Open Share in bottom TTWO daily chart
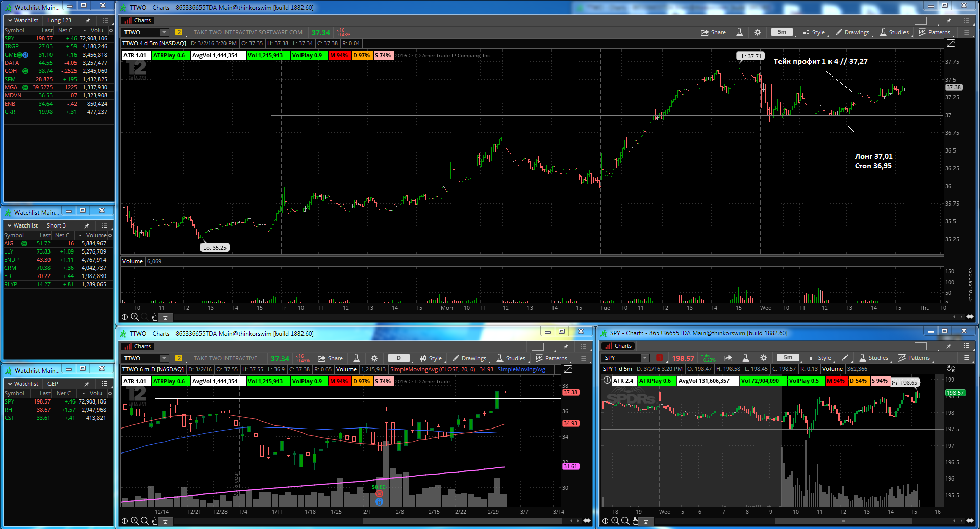Viewport: 980px width, 529px height. pyautogui.click(x=331, y=358)
